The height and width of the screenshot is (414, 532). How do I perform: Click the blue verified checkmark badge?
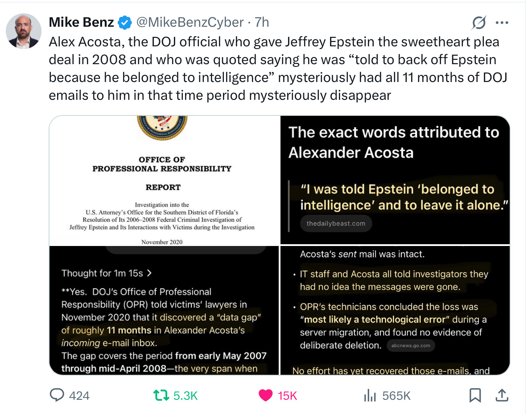coord(124,23)
